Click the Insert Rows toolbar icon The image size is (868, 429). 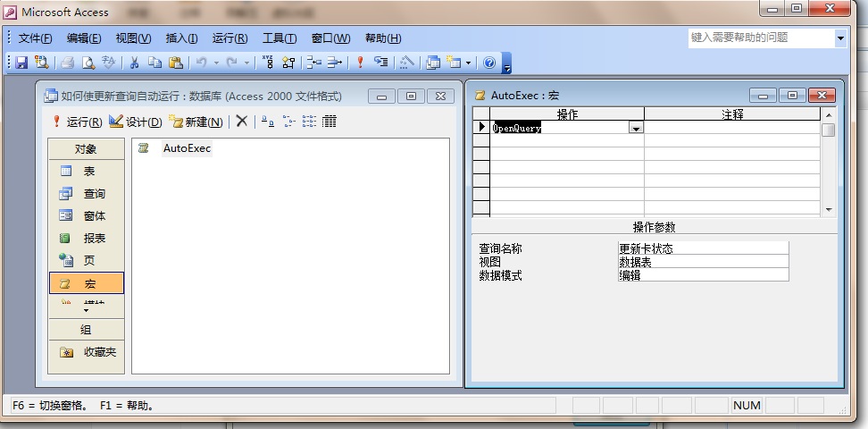[313, 63]
